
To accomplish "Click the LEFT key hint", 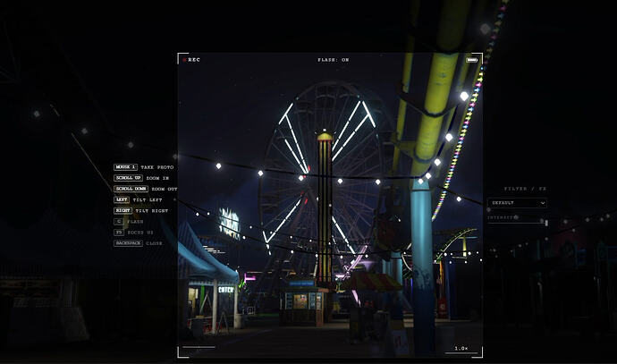I will tap(122, 199).
